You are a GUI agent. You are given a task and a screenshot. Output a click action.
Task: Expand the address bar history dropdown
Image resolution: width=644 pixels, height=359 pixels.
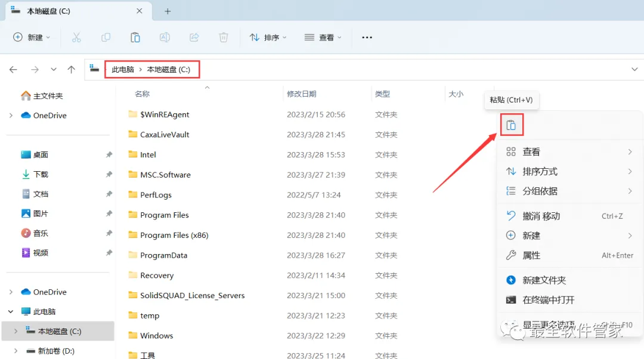[x=634, y=69]
